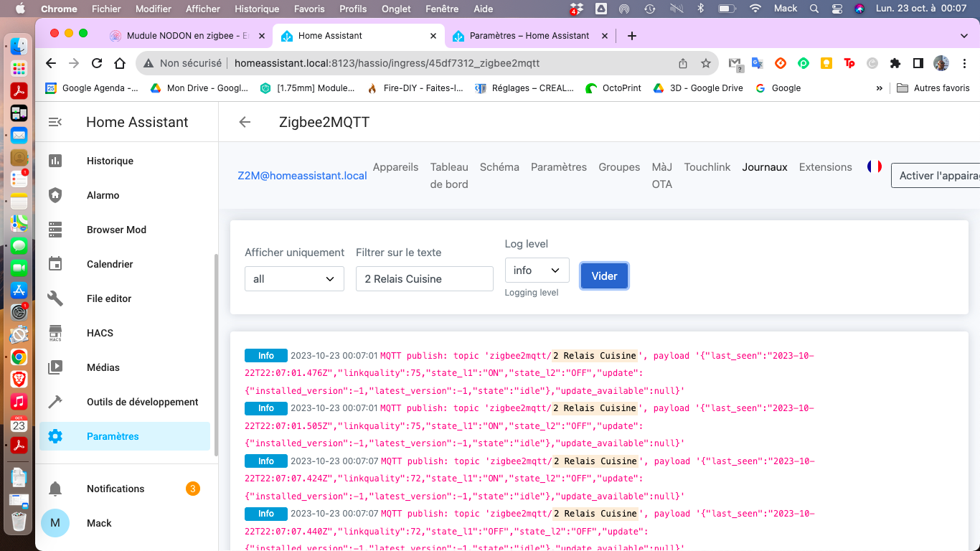Click the Chrome home button

click(120, 63)
